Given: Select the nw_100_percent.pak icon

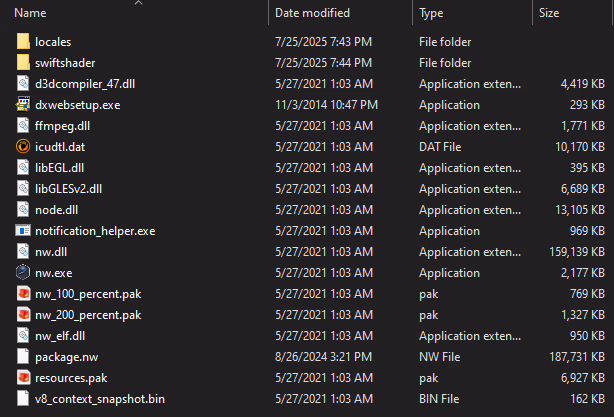Looking at the screenshot, I should tap(24, 293).
